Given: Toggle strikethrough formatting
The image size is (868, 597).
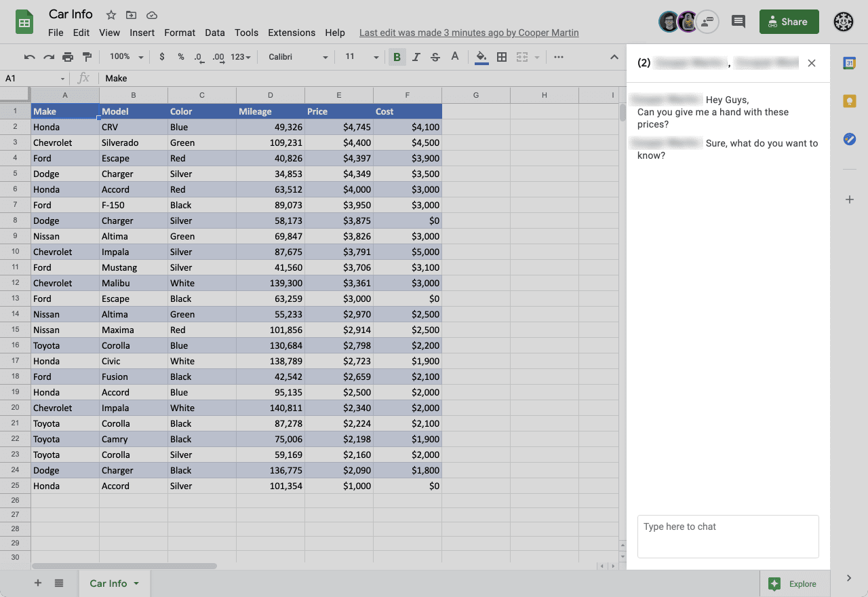Looking at the screenshot, I should (x=435, y=57).
